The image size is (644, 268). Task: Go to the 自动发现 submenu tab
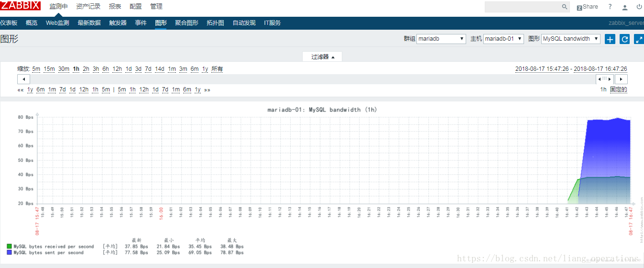244,23
